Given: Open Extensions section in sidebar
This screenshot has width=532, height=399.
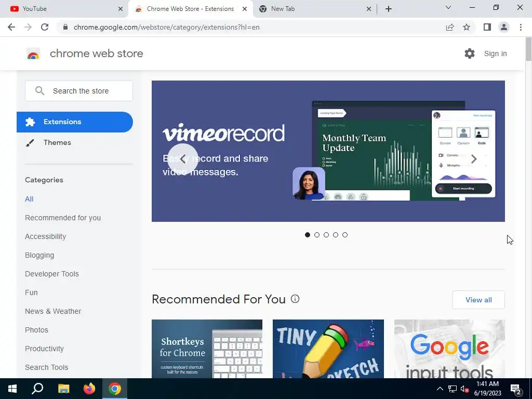Looking at the screenshot, I should coord(75,122).
